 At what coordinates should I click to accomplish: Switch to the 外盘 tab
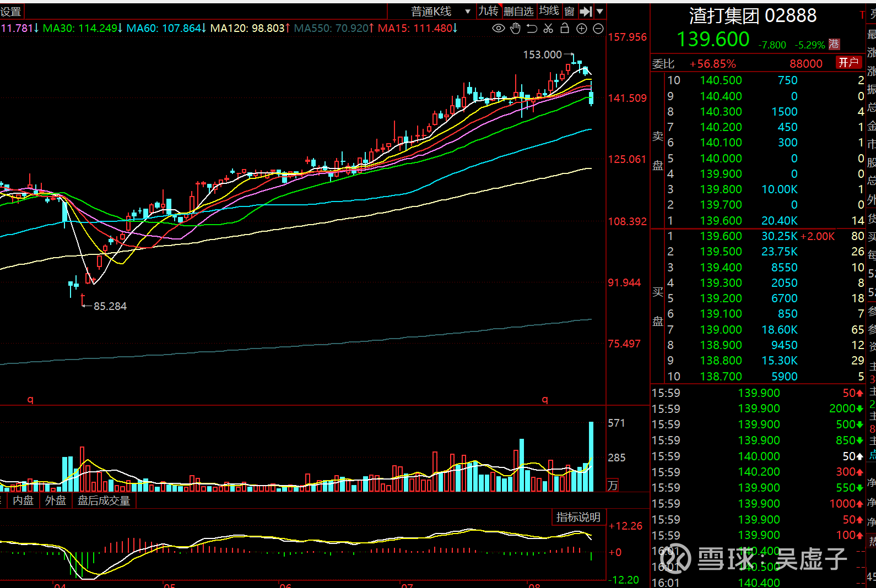[56, 500]
